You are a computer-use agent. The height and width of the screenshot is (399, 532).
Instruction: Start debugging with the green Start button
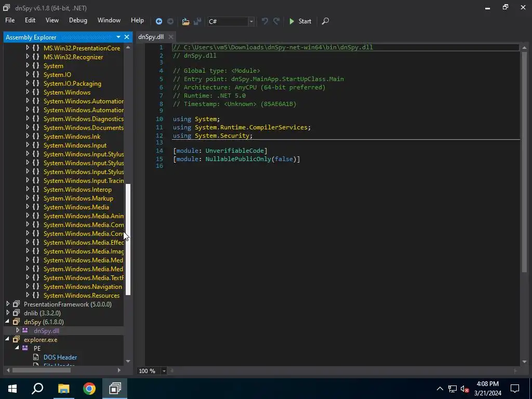click(300, 21)
